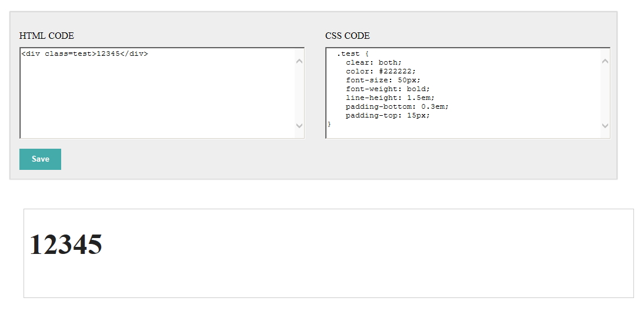The width and height of the screenshot is (644, 328).
Task: Click the .test selector line in CSS
Action: 353,53
